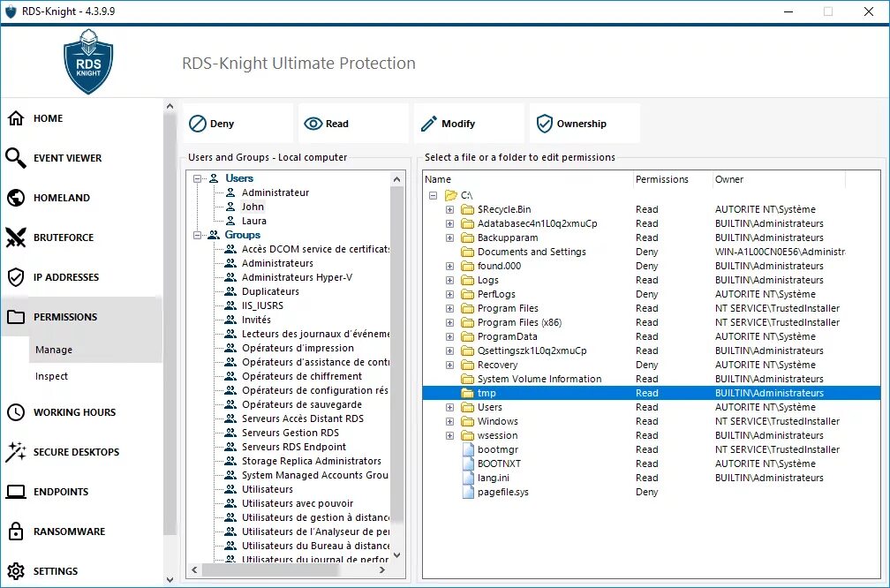Expand the PerfLogs folder
This screenshot has width=890, height=588.
(x=449, y=294)
